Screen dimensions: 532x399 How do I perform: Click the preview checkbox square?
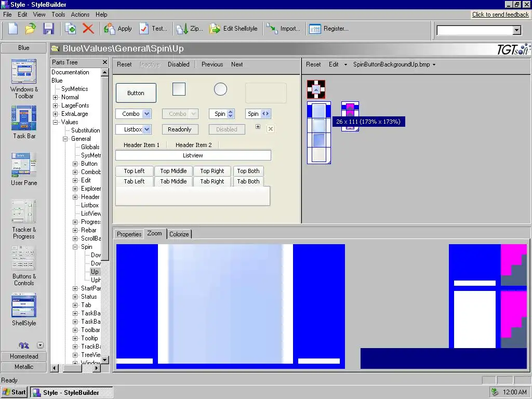[x=179, y=89]
